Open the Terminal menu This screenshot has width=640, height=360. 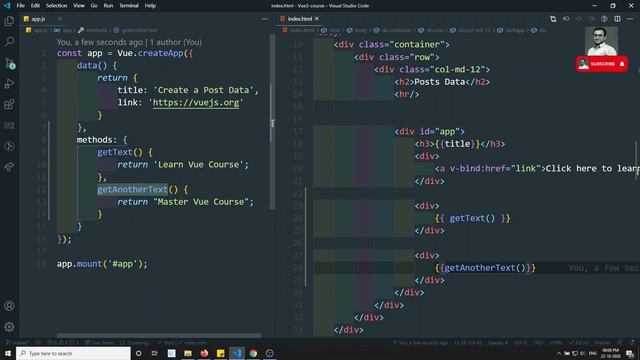pos(129,6)
